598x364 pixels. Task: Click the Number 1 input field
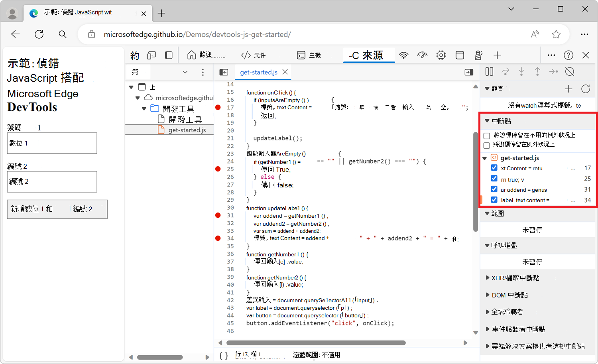coord(52,143)
